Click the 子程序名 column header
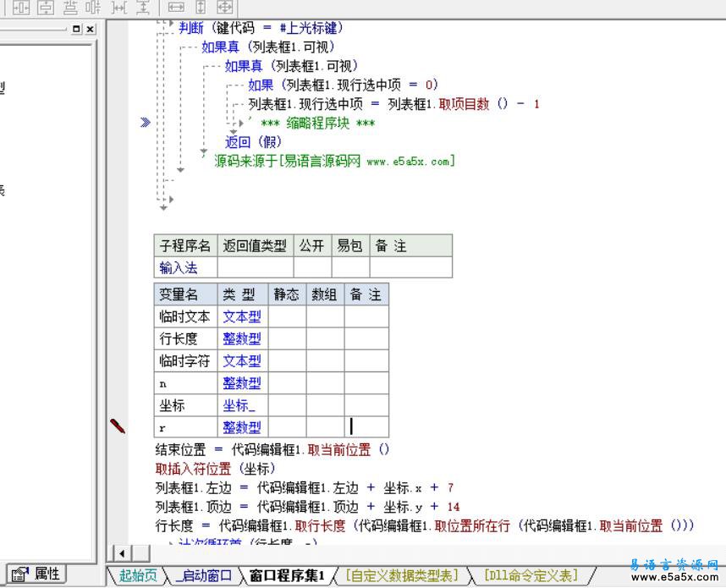This screenshot has width=726, height=588. point(185,246)
